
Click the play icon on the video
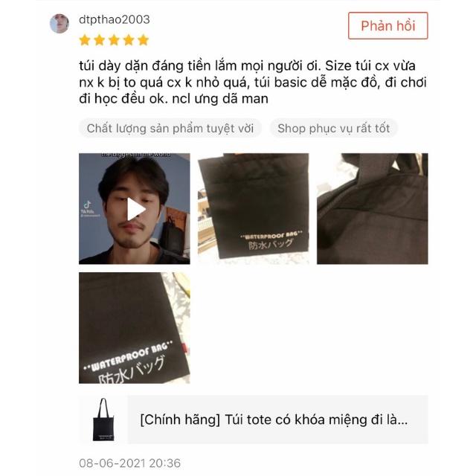(136, 209)
